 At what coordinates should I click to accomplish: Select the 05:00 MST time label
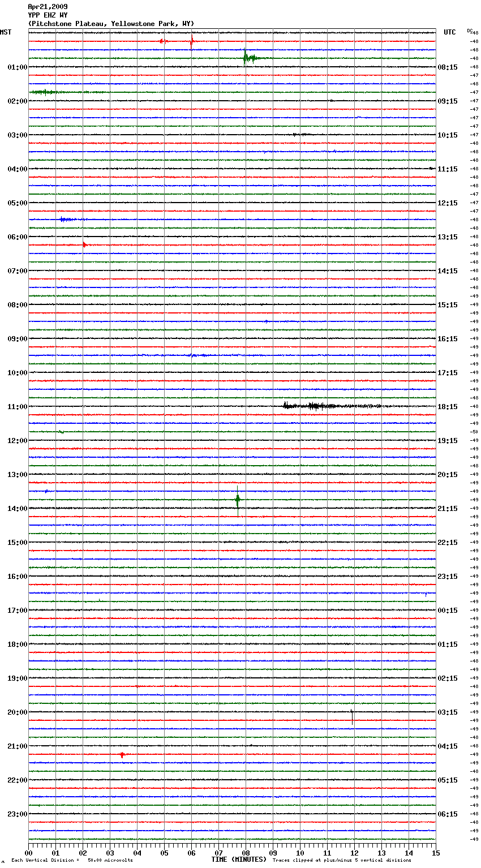pyautogui.click(x=18, y=203)
